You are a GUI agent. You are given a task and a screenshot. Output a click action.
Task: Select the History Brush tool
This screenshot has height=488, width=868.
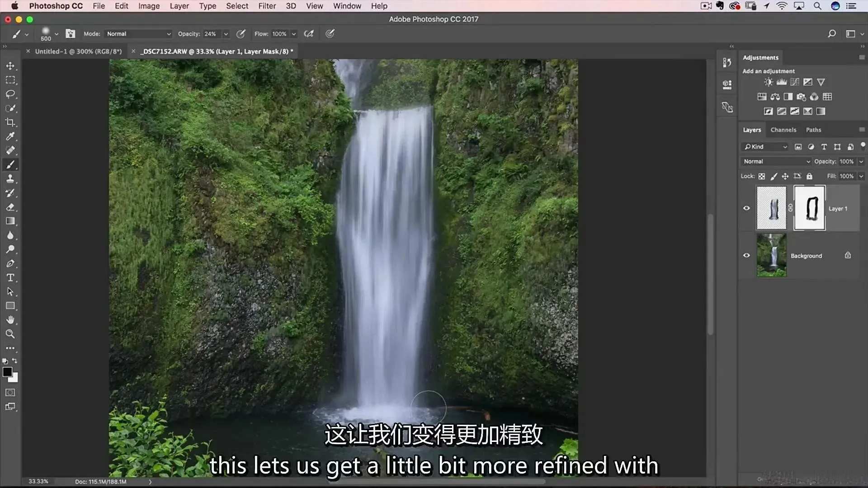pos(10,193)
